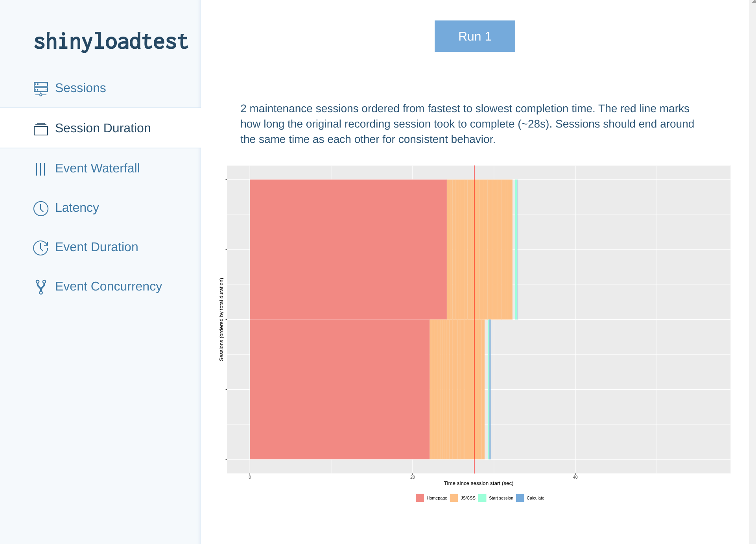Click the JS/CSS orange legend swatch
The image size is (756, 544).
[x=454, y=498]
